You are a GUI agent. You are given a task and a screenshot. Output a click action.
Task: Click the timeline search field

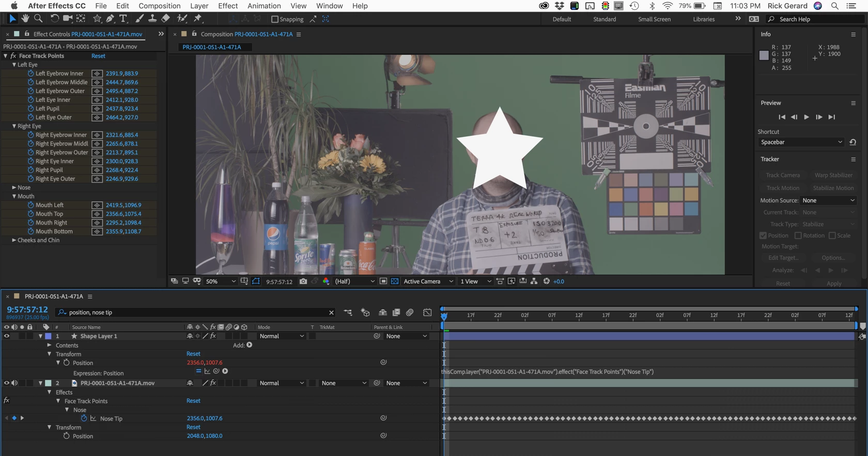point(196,312)
